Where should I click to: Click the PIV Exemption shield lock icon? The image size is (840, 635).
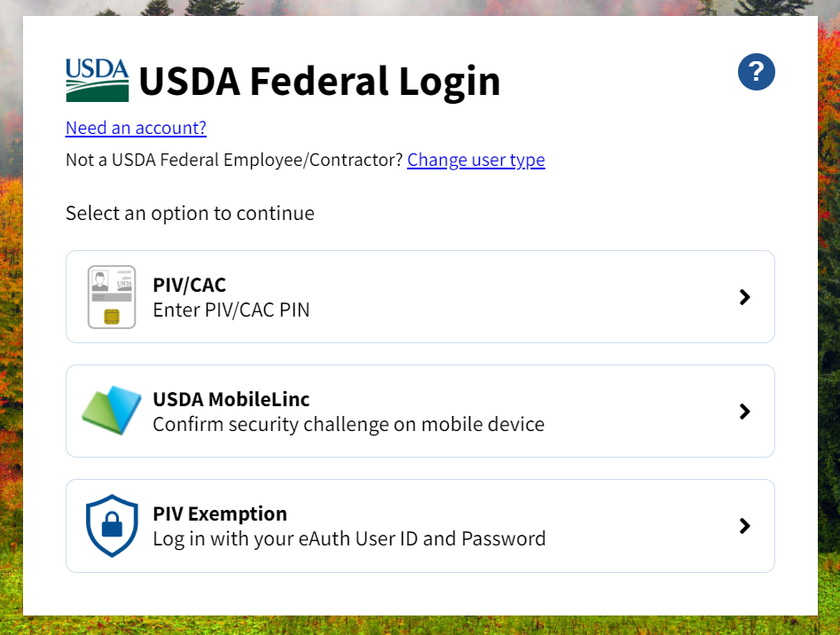coord(112,526)
